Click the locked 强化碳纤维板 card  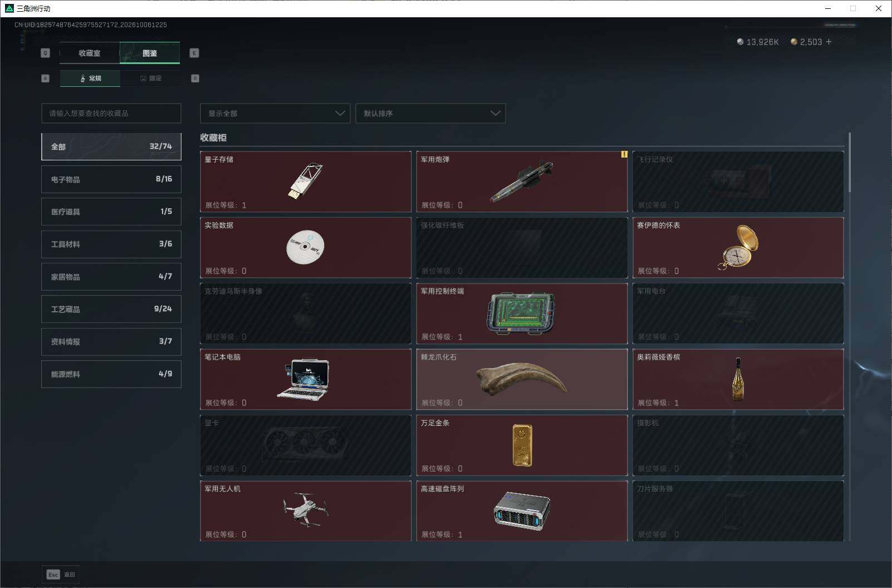coord(522,247)
